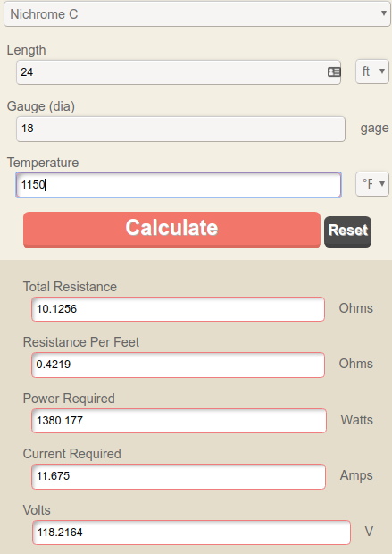
Task: Open the Nichrome C wire type dropdown
Action: point(197,14)
